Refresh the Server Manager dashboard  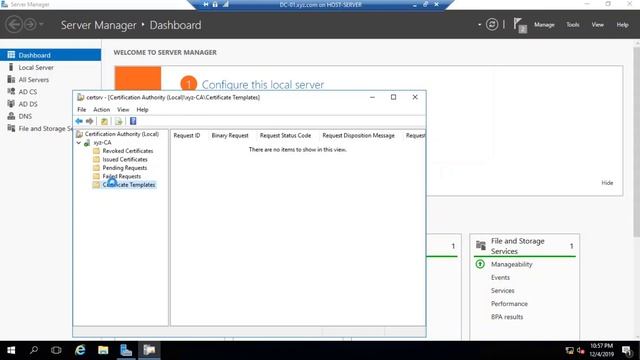[492, 24]
